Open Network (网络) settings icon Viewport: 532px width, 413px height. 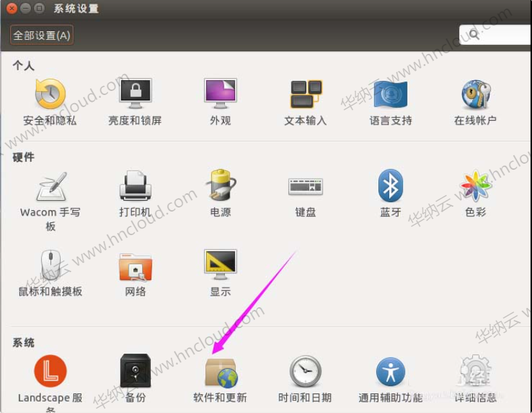point(135,267)
